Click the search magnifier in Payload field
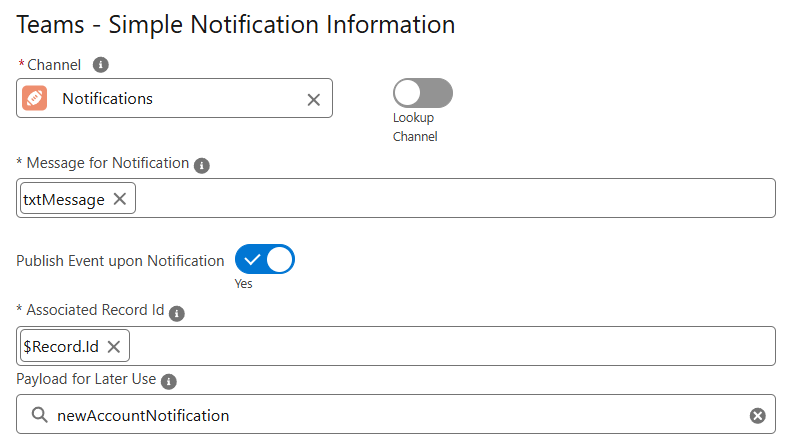 point(39,415)
